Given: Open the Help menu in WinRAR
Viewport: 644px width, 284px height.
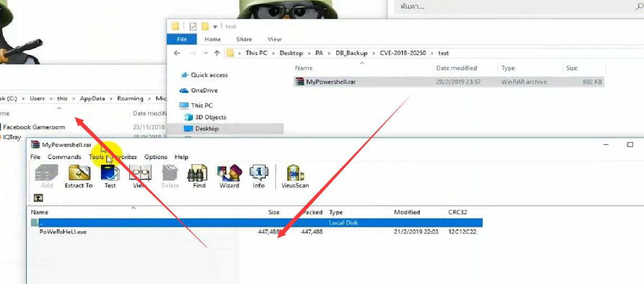Looking at the screenshot, I should coord(181,157).
